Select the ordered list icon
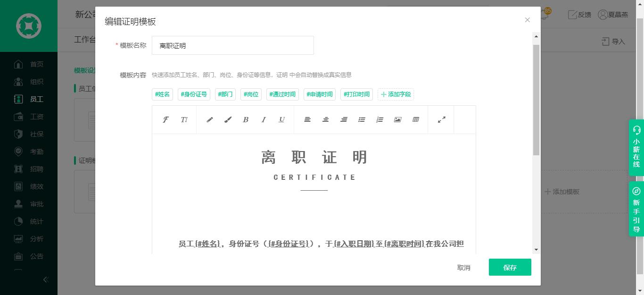The height and width of the screenshot is (295, 644). pos(380,119)
